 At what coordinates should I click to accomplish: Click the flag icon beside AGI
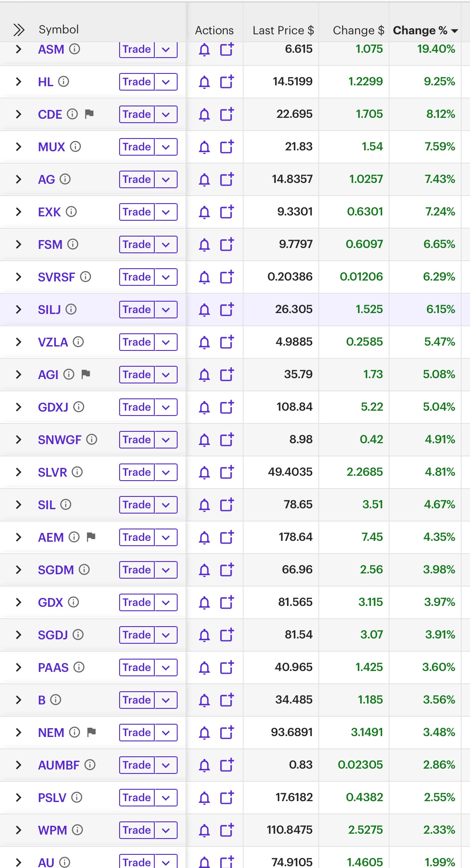point(86,374)
